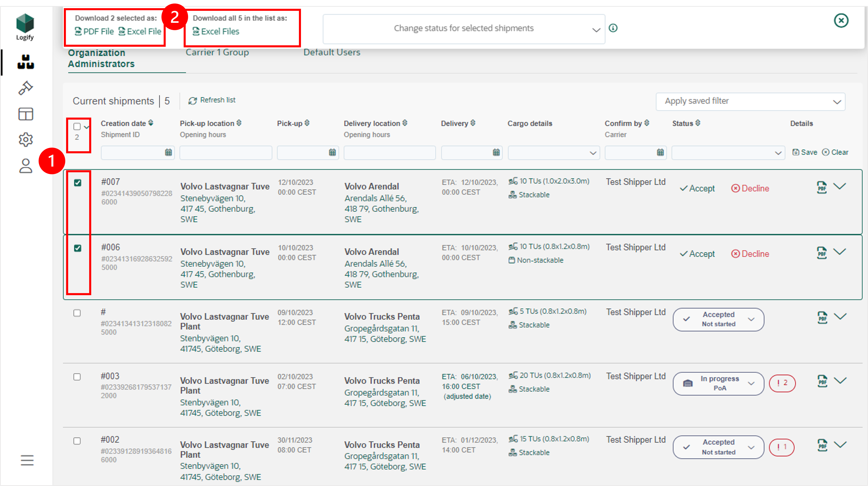
Task: Switch to Default Users tab
Action: click(x=332, y=52)
